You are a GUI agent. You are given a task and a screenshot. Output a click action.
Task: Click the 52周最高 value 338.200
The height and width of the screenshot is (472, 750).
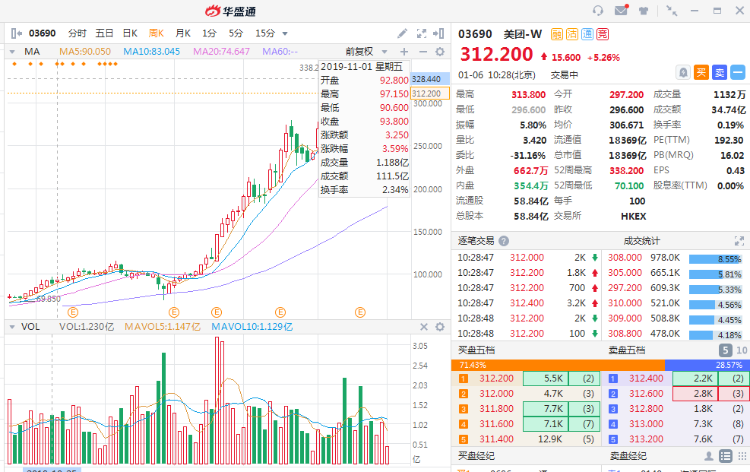[x=626, y=170]
